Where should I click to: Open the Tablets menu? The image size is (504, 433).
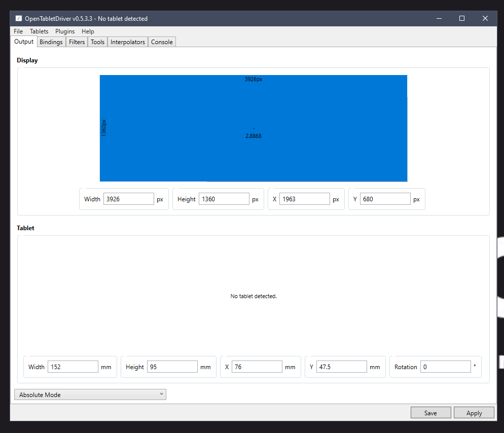[39, 31]
